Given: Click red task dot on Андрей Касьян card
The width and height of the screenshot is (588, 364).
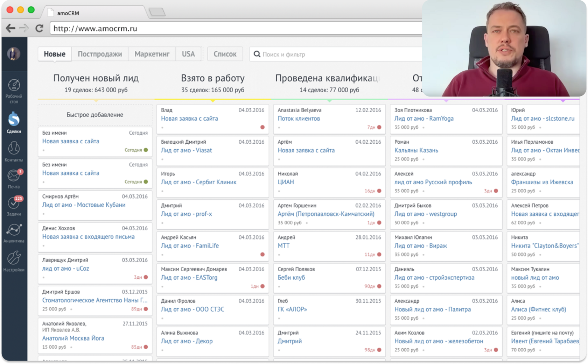Looking at the screenshot, I should tap(262, 255).
